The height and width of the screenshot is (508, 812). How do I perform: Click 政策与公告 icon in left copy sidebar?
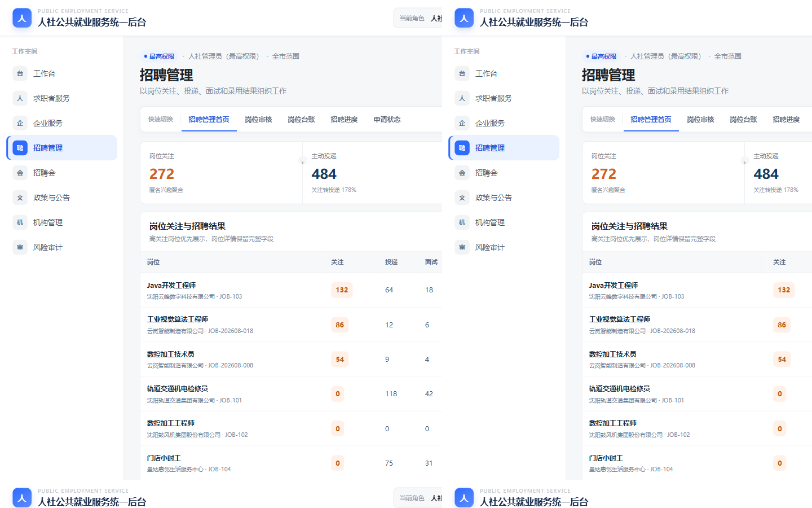[20, 198]
